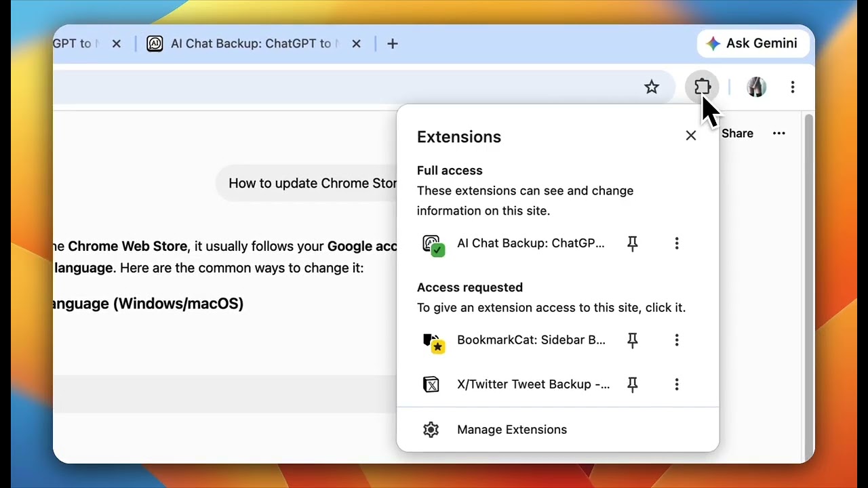Click the AI Chat Backup tab favicon
The width and height of the screenshot is (868, 488).
pyautogui.click(x=155, y=43)
